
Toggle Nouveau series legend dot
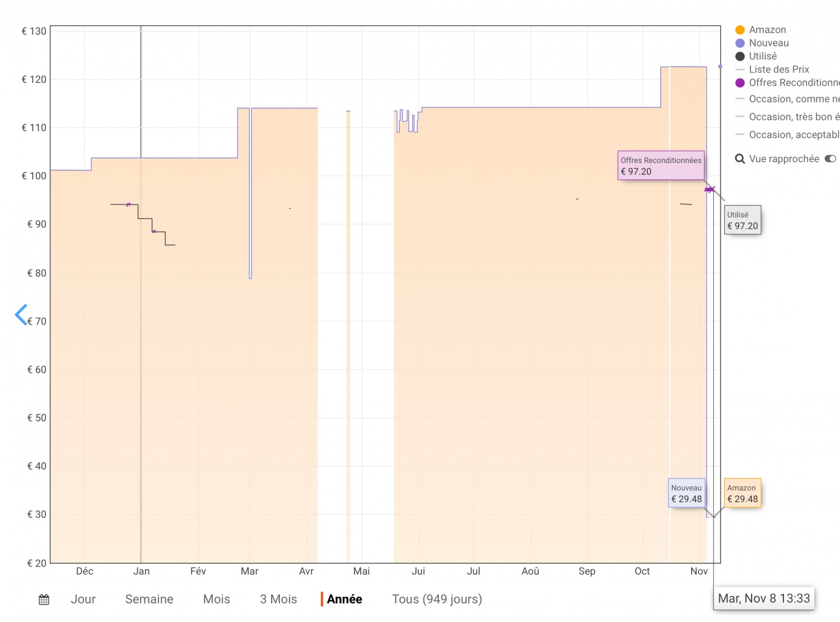pos(740,43)
